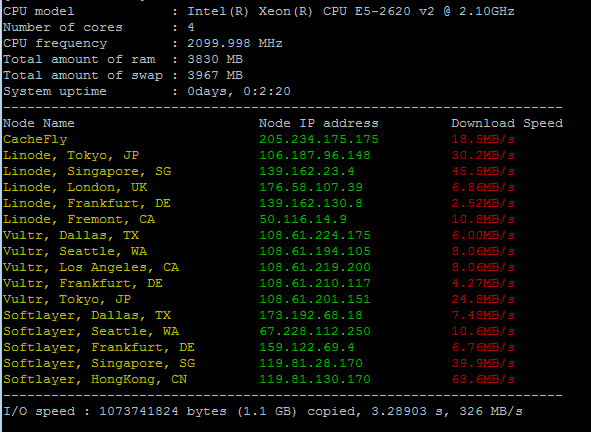Click the IP address '67.228.112.250'
The image size is (591, 432).
pyautogui.click(x=315, y=332)
